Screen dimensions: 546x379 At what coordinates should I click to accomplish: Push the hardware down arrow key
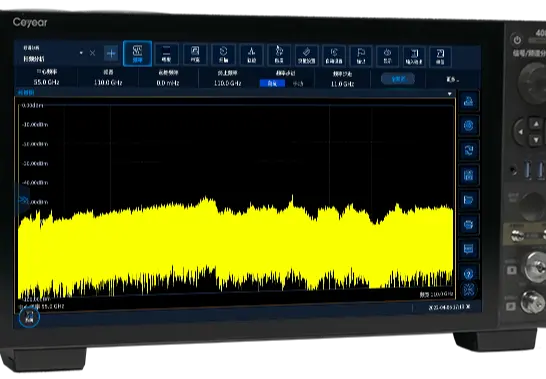click(x=536, y=140)
